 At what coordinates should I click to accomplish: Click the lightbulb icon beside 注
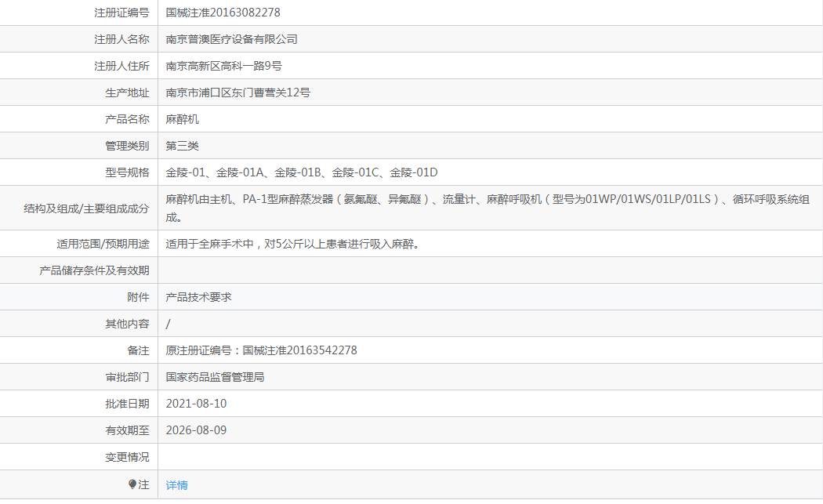click(132, 484)
